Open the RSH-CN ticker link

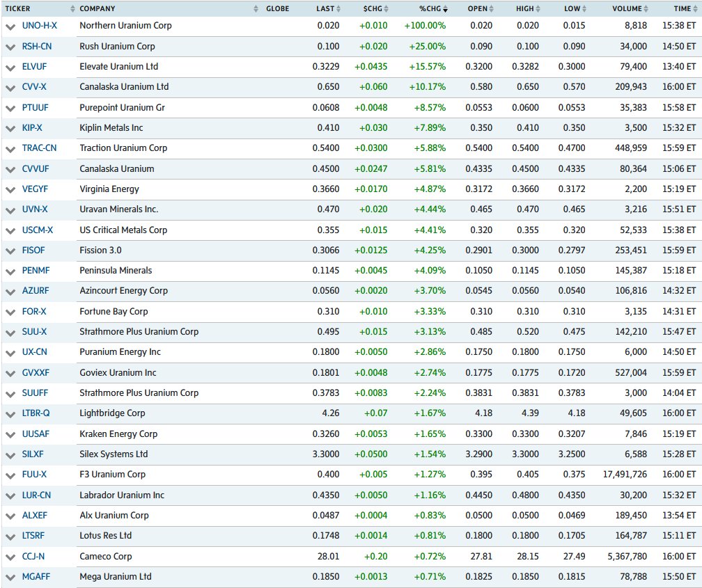point(37,46)
